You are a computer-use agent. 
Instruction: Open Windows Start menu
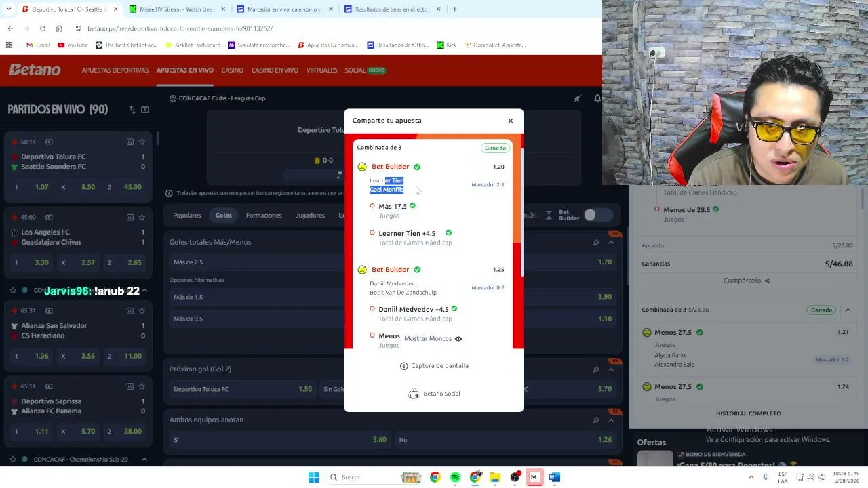(314, 477)
